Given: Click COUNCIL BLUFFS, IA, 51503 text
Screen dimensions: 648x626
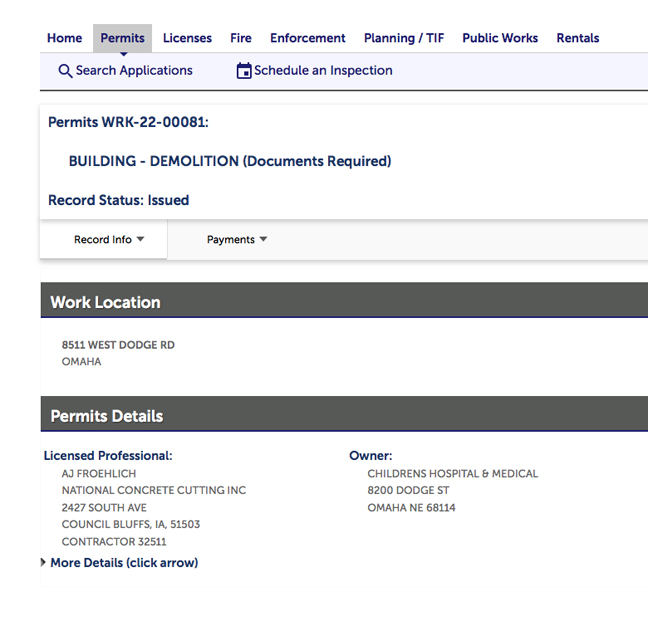Looking at the screenshot, I should point(131,524).
